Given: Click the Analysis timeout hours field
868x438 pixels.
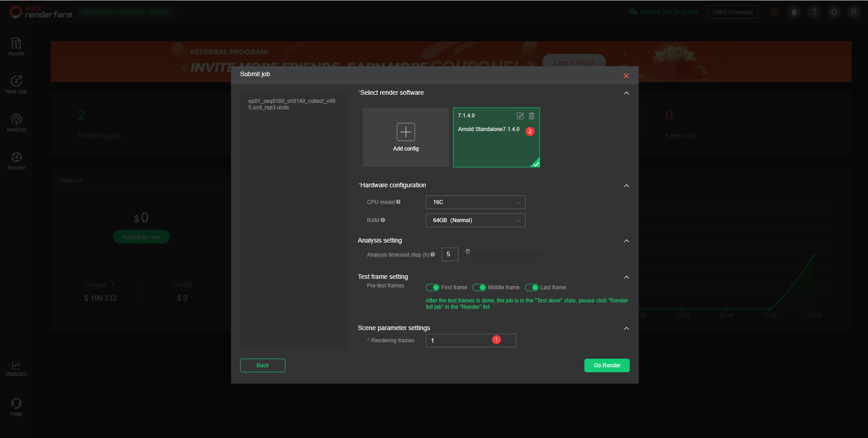Looking at the screenshot, I should [450, 254].
